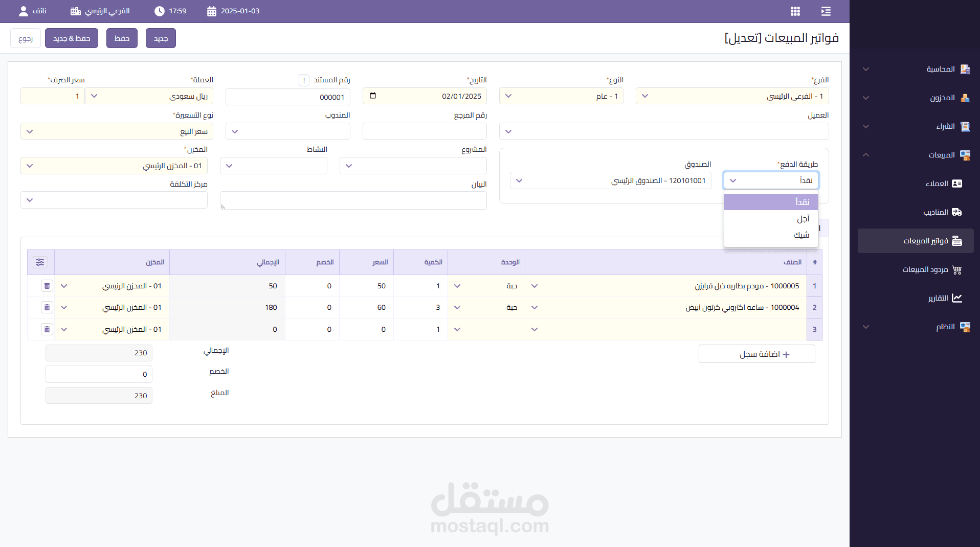Click the calendar icon beside 2025-01-03
Image resolution: width=980 pixels, height=547 pixels.
212,11
